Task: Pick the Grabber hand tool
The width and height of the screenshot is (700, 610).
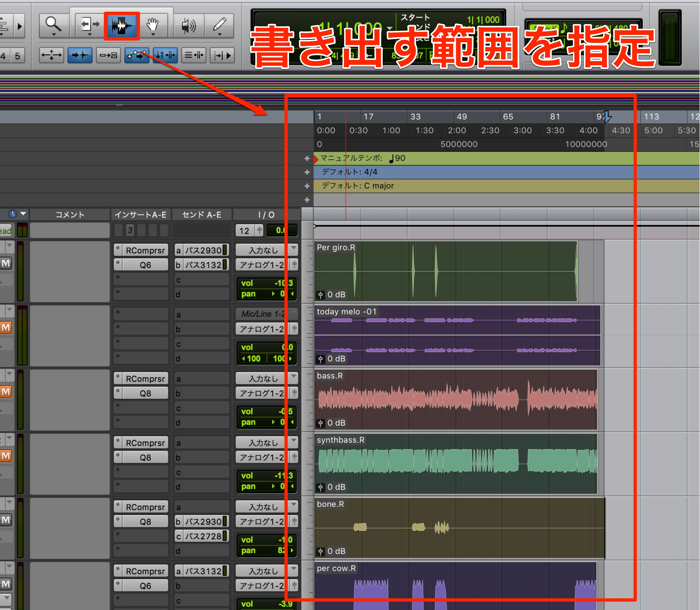Action: (153, 25)
